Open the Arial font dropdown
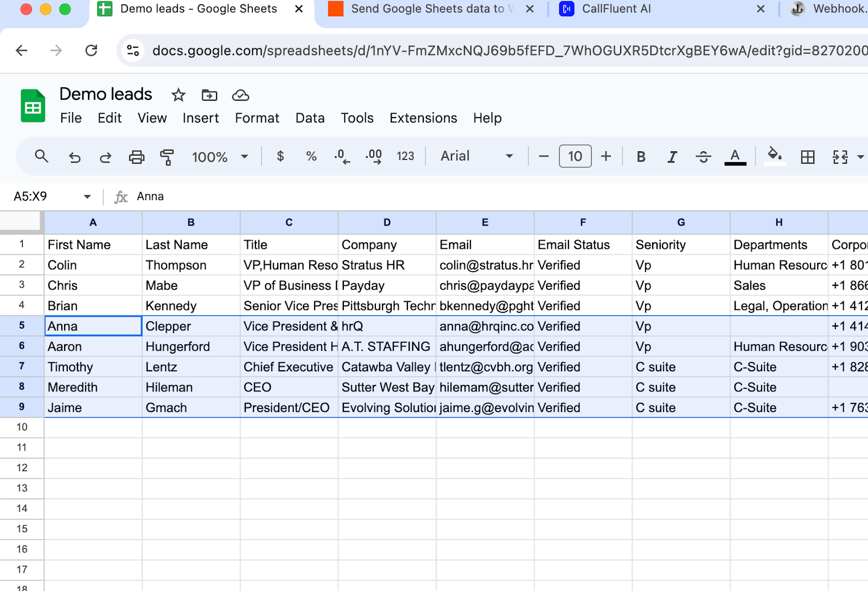 click(476, 156)
